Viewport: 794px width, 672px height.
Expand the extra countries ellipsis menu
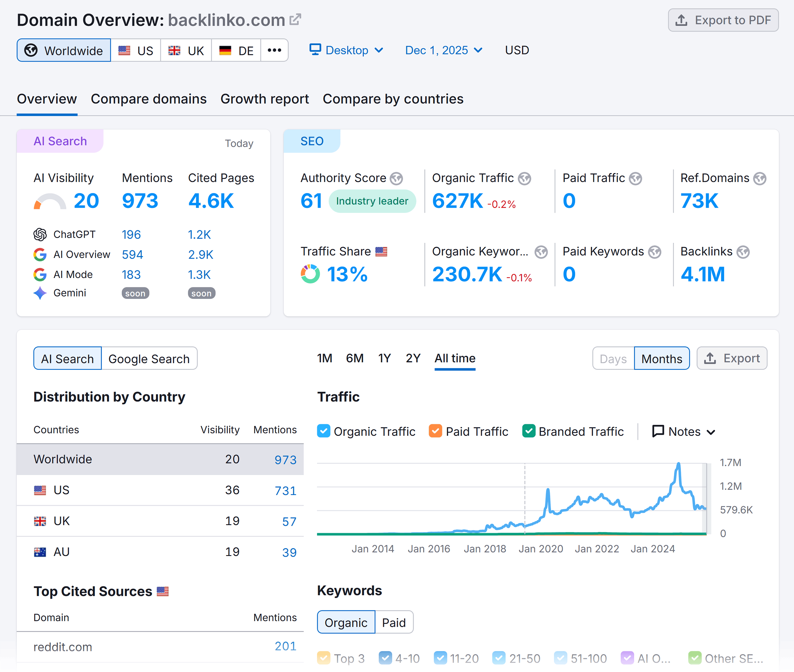275,50
